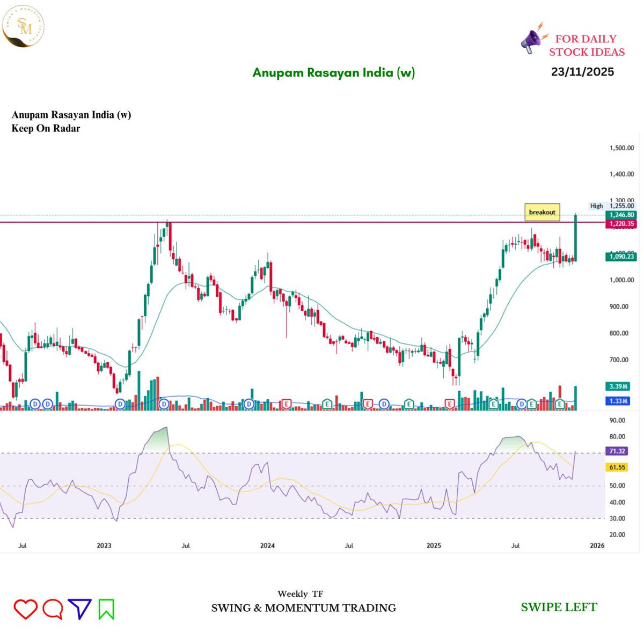Select a blue dividend D marker below the candles
The width and height of the screenshot is (644, 644).
click(34, 404)
